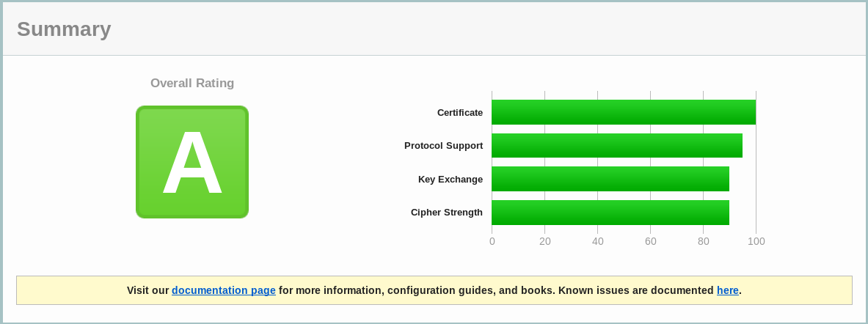Click the 60 axis tick label
868x324 pixels.
pos(651,241)
